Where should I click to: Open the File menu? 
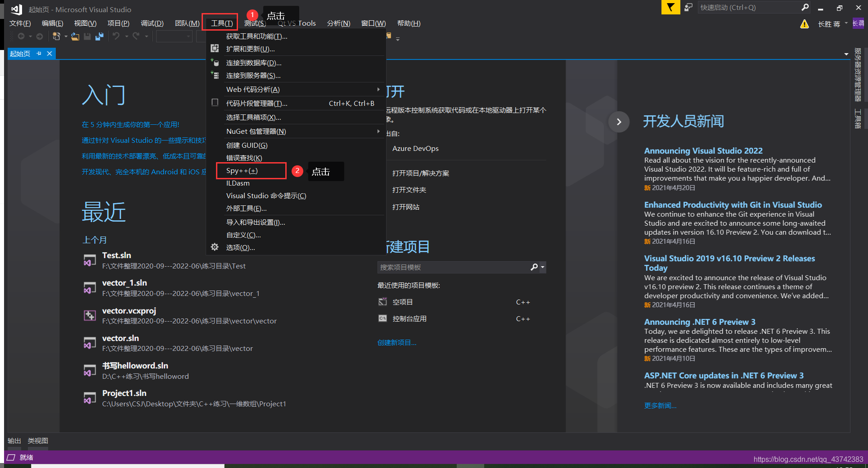point(20,23)
